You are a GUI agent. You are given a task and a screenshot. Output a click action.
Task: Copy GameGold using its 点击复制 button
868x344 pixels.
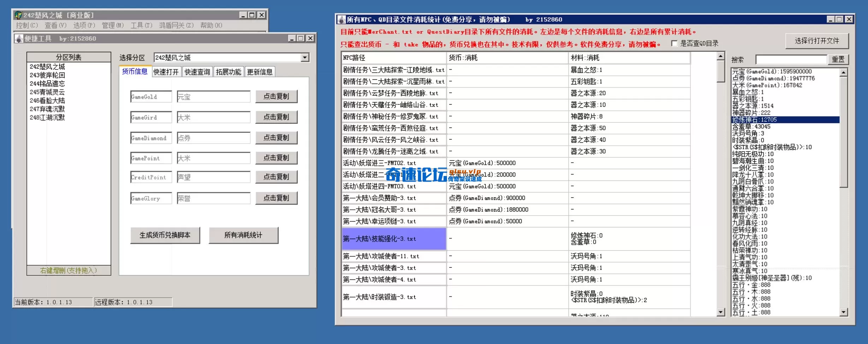point(277,96)
